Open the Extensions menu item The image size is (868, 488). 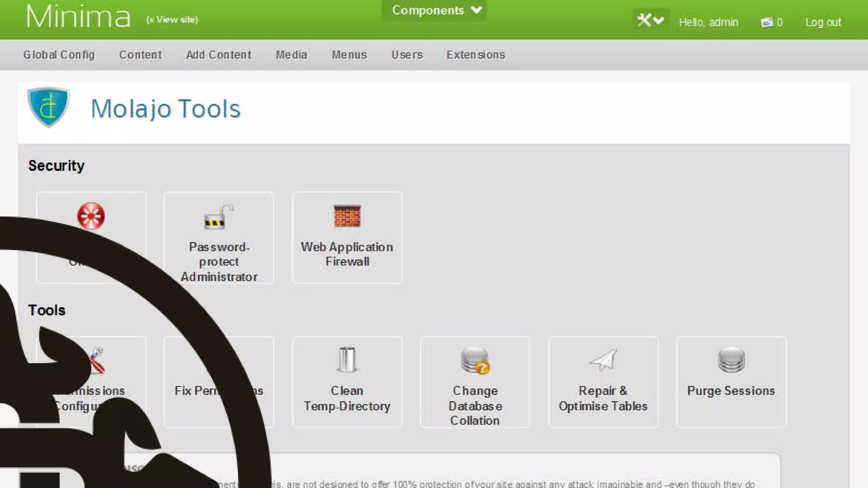pos(476,55)
